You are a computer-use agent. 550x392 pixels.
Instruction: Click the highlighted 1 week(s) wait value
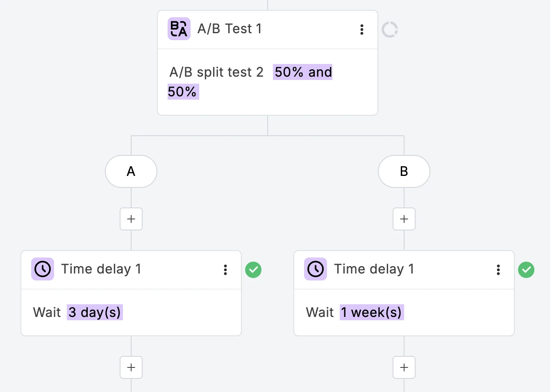point(371,312)
